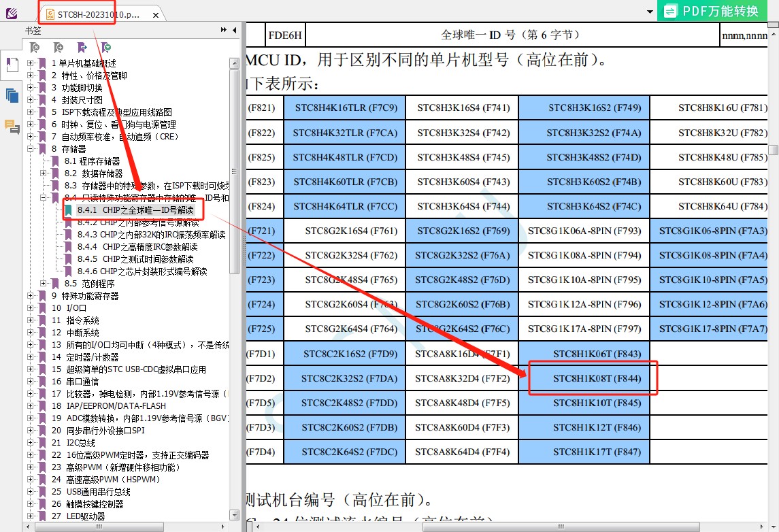The height and width of the screenshot is (532, 779).
Task: Click the PDF万能转换 button
Action: click(x=712, y=11)
